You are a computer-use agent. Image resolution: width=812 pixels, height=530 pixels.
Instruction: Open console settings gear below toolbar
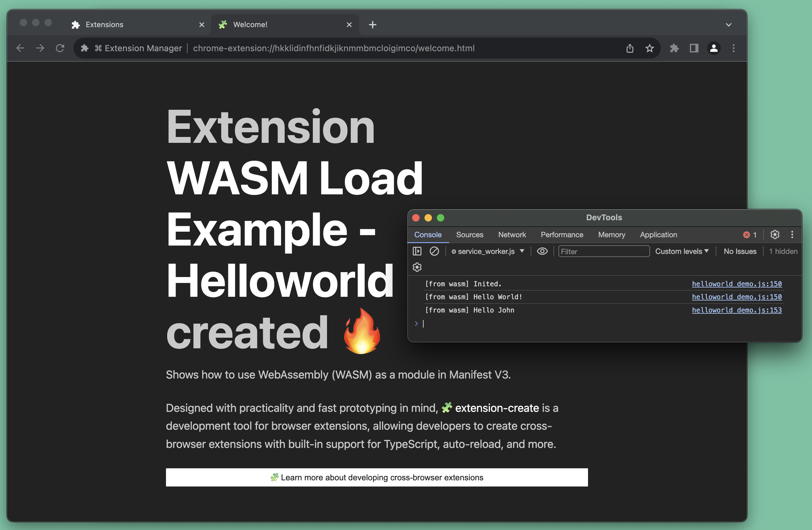coord(417,267)
